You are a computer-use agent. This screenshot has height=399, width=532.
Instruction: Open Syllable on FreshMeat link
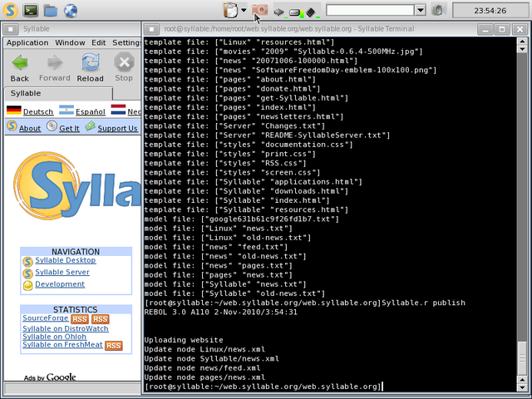[62, 345]
